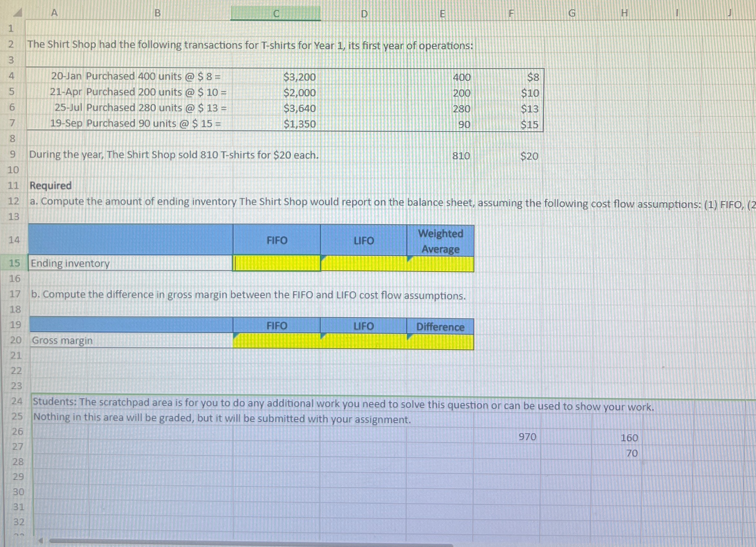Screen dimensions: 756x547
Task: Select Weighted Average ending inventory cell
Action: 440,264
